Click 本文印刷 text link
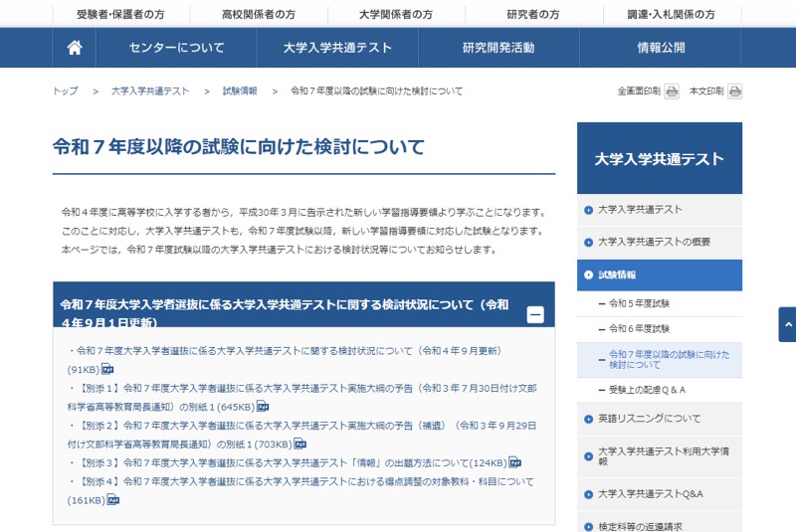This screenshot has height=532, width=796. point(706,91)
